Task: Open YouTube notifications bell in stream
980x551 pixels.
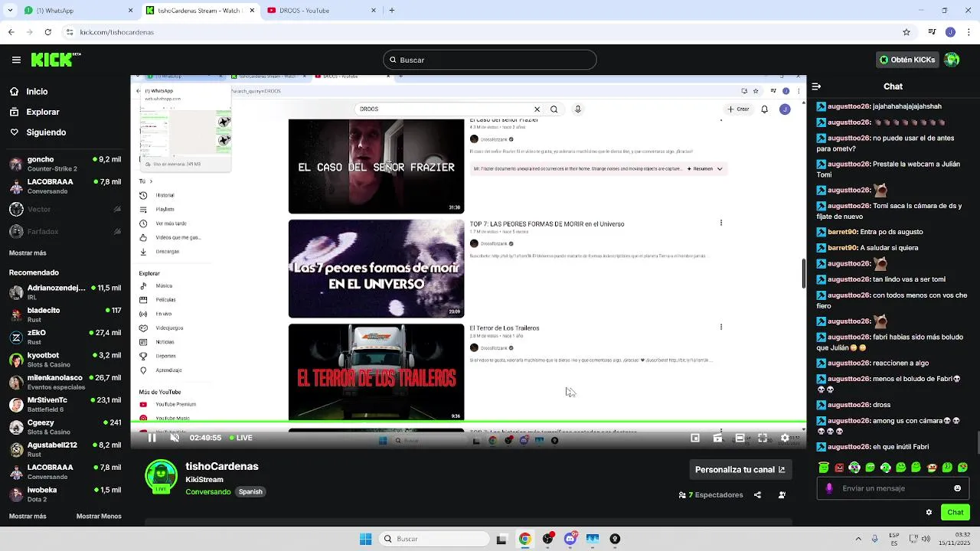Action: 764,109
